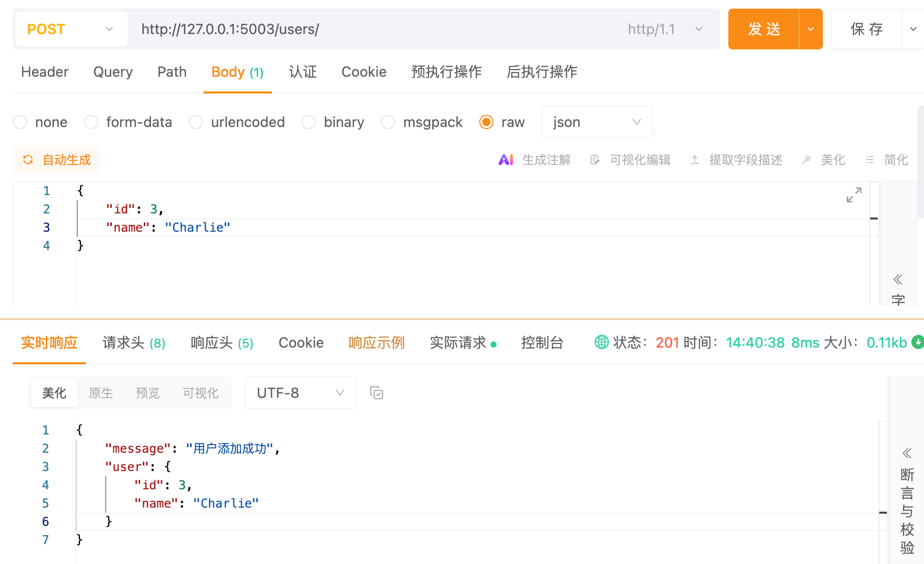The width and height of the screenshot is (924, 564).
Task: Click the double-chevron collapse icon beside body editor
Action: [x=898, y=279]
